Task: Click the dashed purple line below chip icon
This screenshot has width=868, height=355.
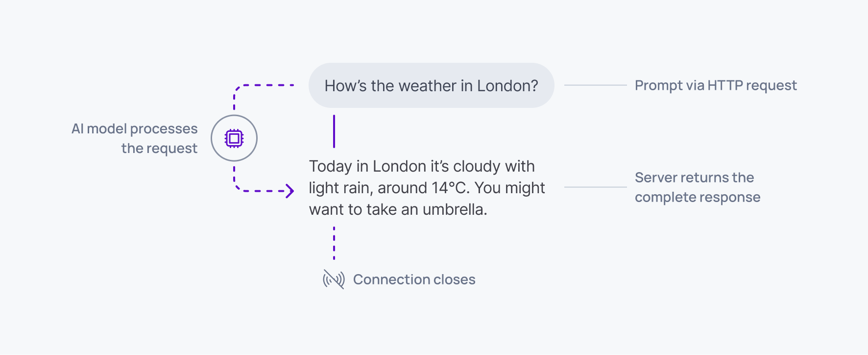Action: [x=234, y=177]
